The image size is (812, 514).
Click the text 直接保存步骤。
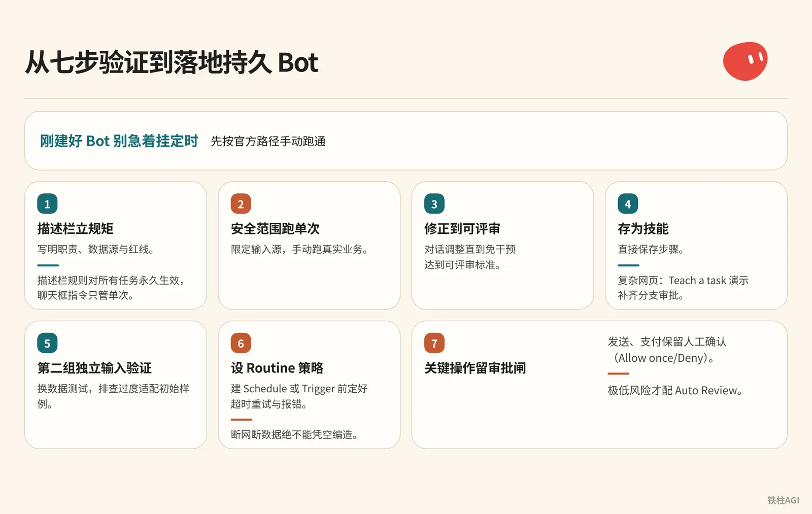(x=651, y=249)
